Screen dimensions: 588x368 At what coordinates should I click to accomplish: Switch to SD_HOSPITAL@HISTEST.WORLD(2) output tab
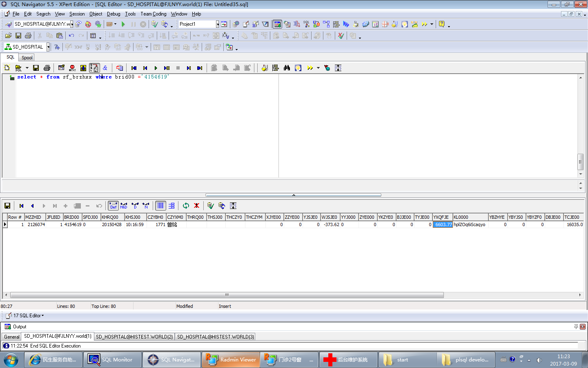(134, 337)
